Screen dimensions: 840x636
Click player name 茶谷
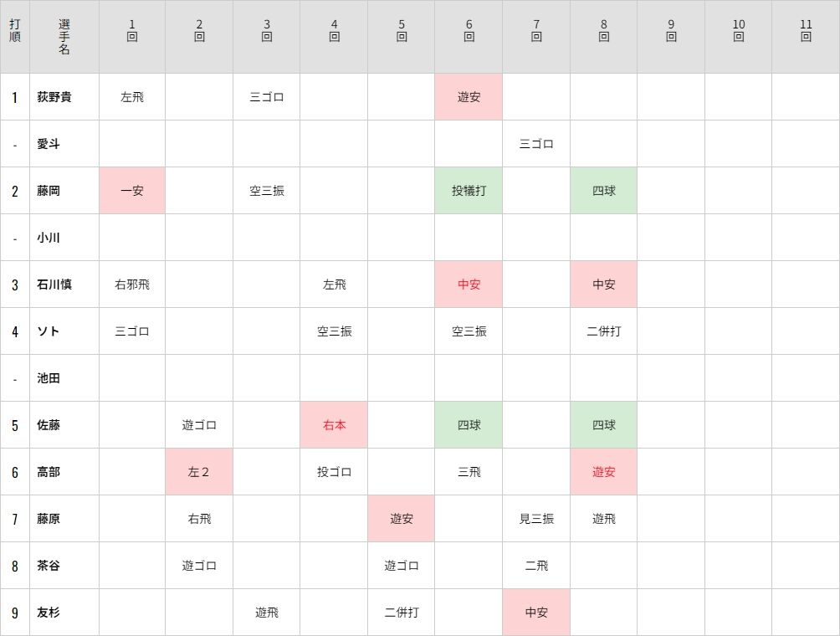(x=49, y=566)
